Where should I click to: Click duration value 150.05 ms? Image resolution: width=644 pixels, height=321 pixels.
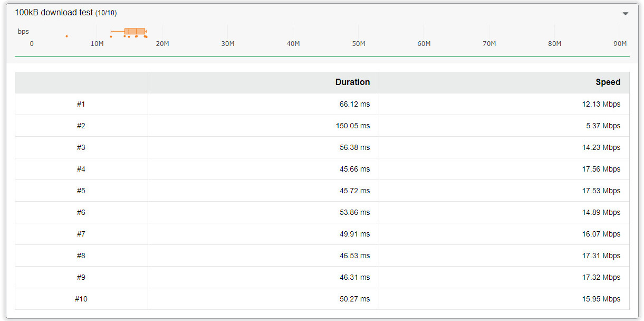[353, 126]
